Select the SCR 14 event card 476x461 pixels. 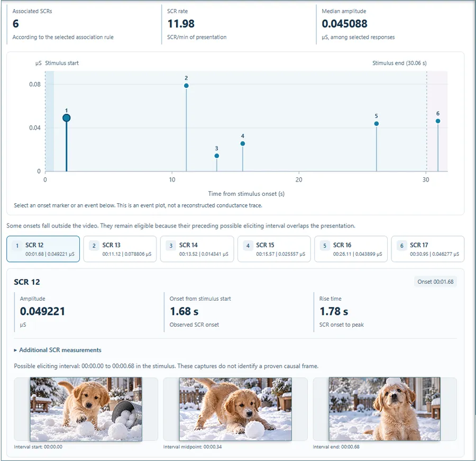pos(197,249)
